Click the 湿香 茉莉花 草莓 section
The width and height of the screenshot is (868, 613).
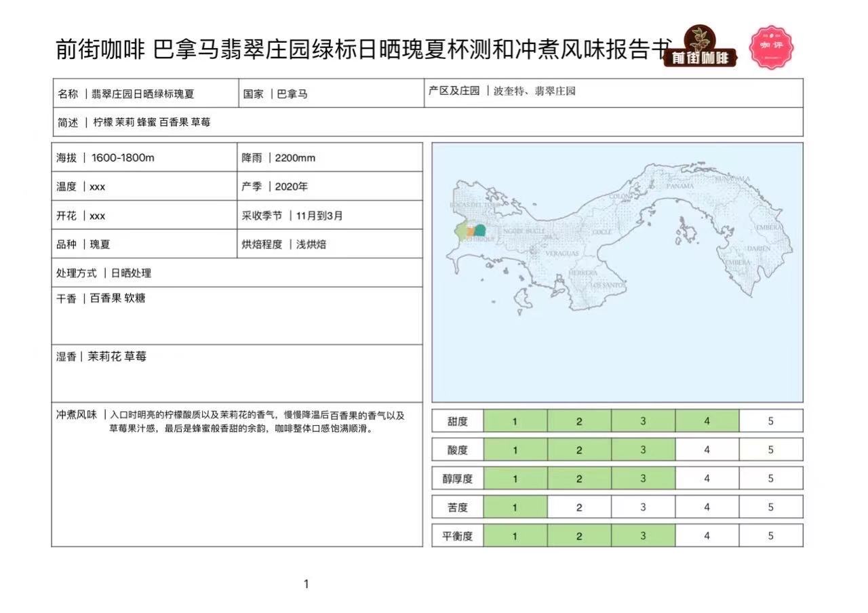(x=236, y=372)
